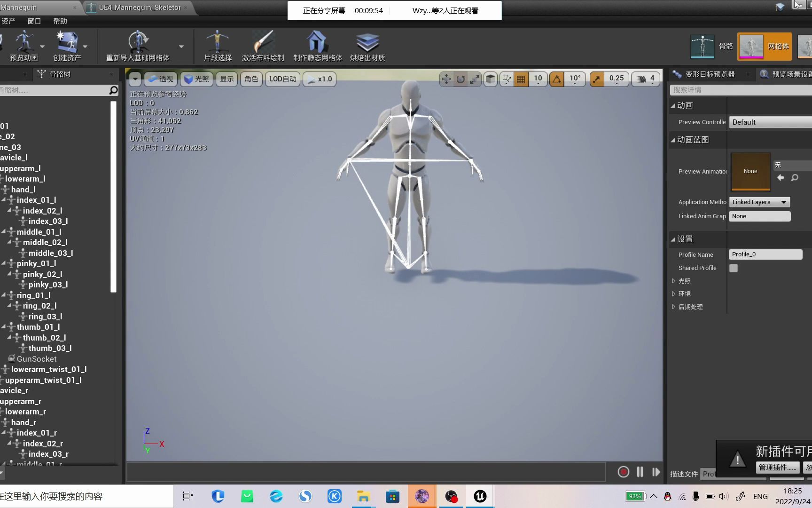Image resolution: width=812 pixels, height=508 pixels.
Task: Click 重新导入基础网格体 to reimport base mesh
Action: point(139,46)
